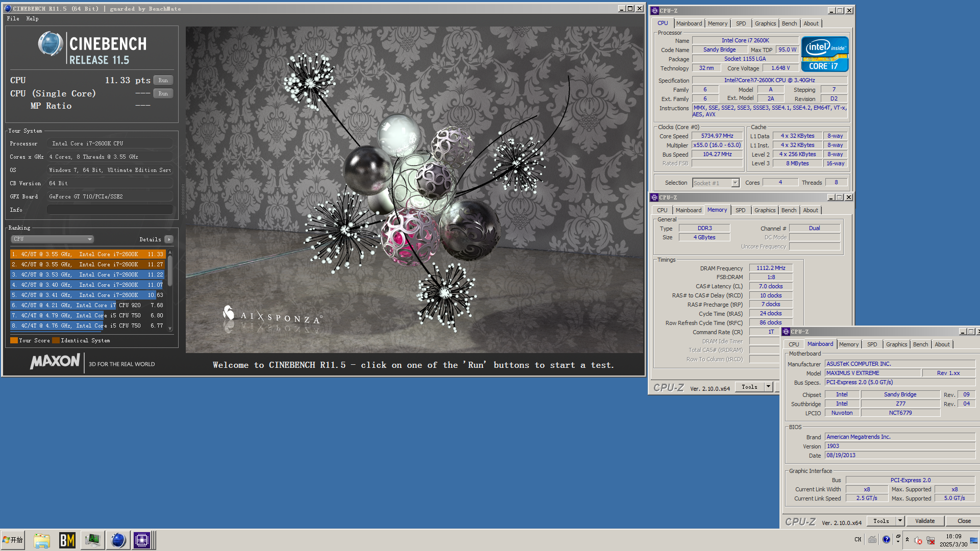Select ranking row with score 11.22

pyautogui.click(x=88, y=274)
